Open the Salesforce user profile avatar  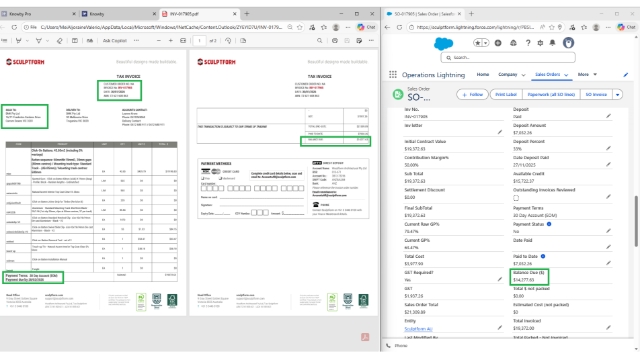tap(568, 42)
